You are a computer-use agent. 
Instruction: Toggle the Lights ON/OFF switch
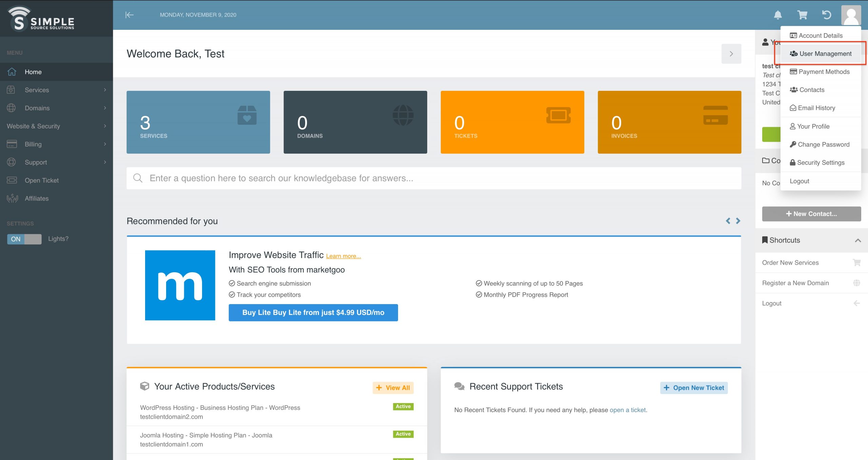(x=24, y=238)
